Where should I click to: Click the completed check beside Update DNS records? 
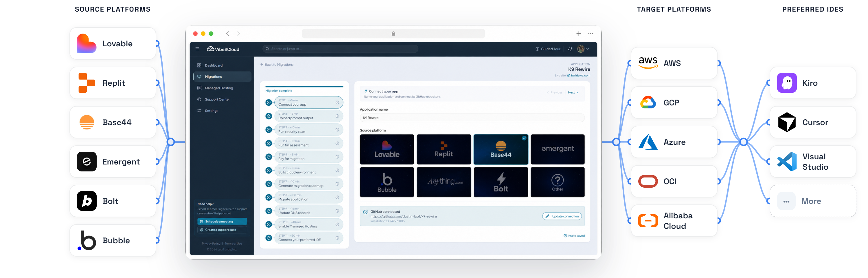(269, 211)
